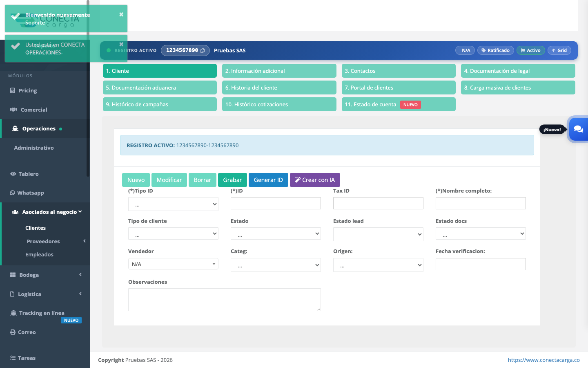This screenshot has width=588, height=368.
Task: Click the Grid badge button
Action: [559, 50]
